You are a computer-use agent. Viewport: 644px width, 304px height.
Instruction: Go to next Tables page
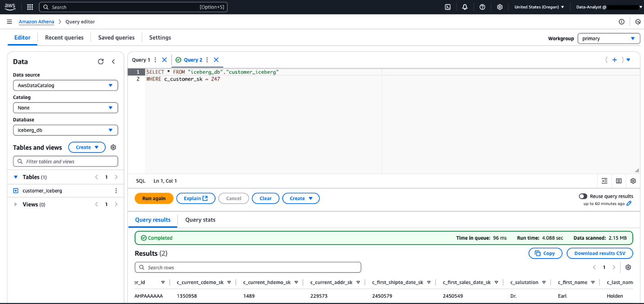point(116,177)
